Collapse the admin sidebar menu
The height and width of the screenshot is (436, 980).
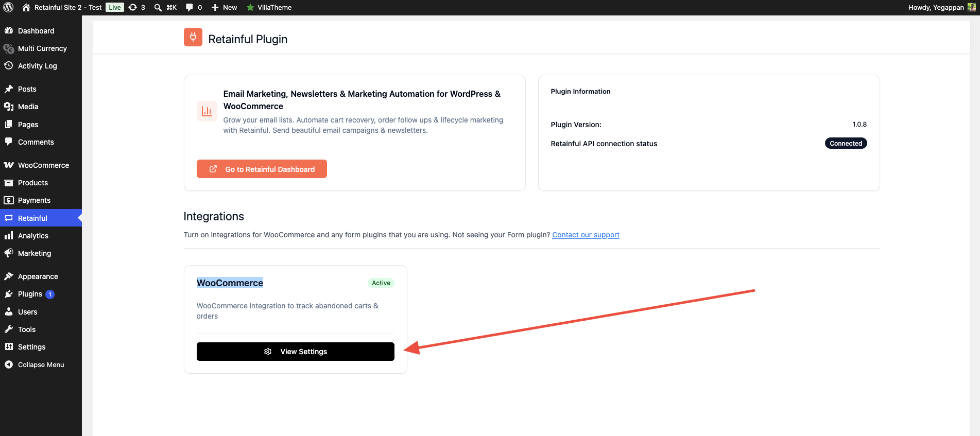(41, 364)
